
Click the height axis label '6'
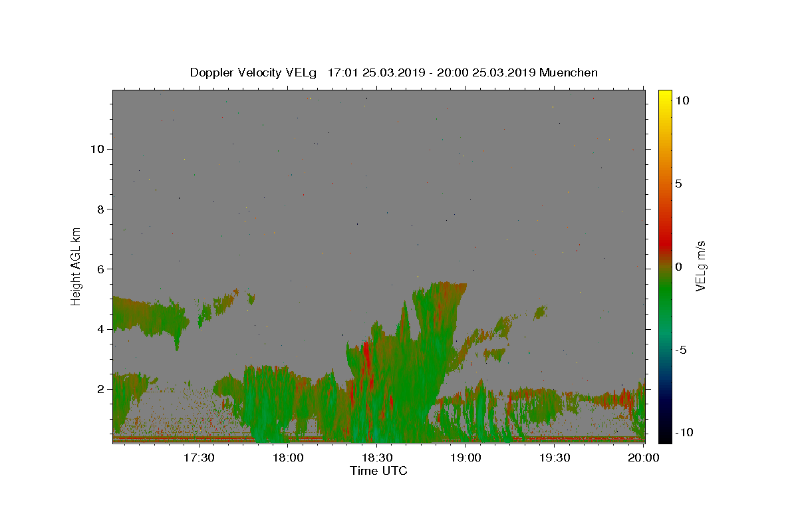[x=100, y=269]
